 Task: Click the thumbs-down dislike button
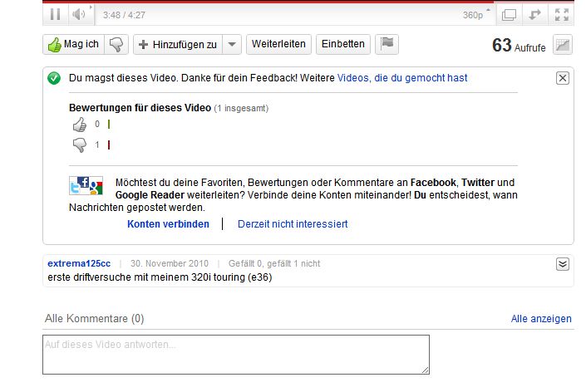click(x=116, y=44)
